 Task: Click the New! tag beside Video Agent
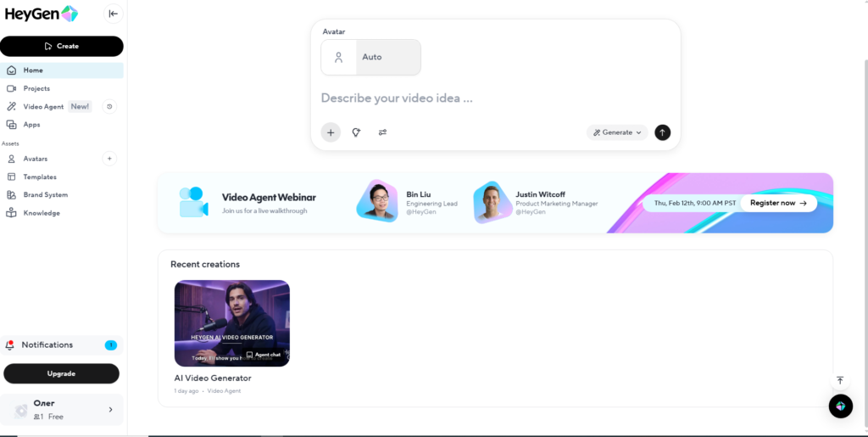tap(81, 106)
